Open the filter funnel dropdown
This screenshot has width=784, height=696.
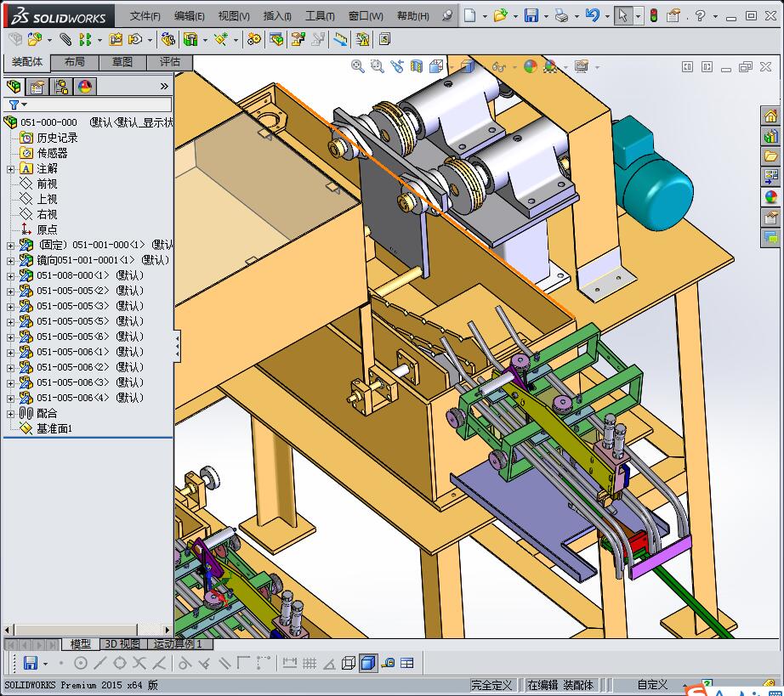(x=17, y=105)
